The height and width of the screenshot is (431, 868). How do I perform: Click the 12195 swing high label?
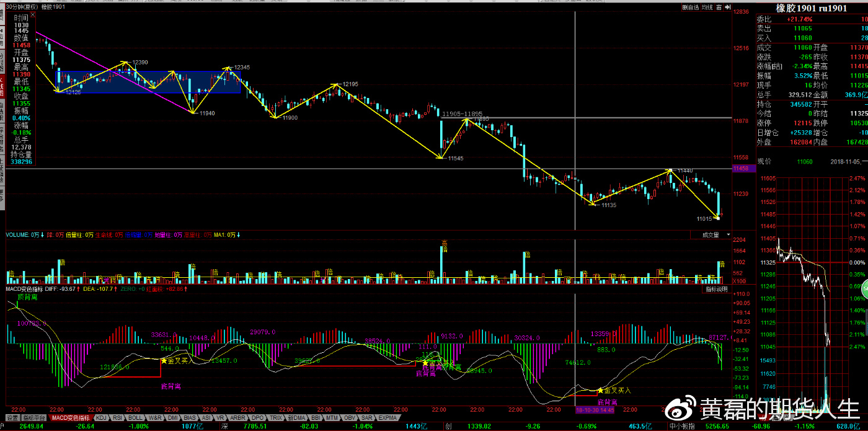[350, 84]
